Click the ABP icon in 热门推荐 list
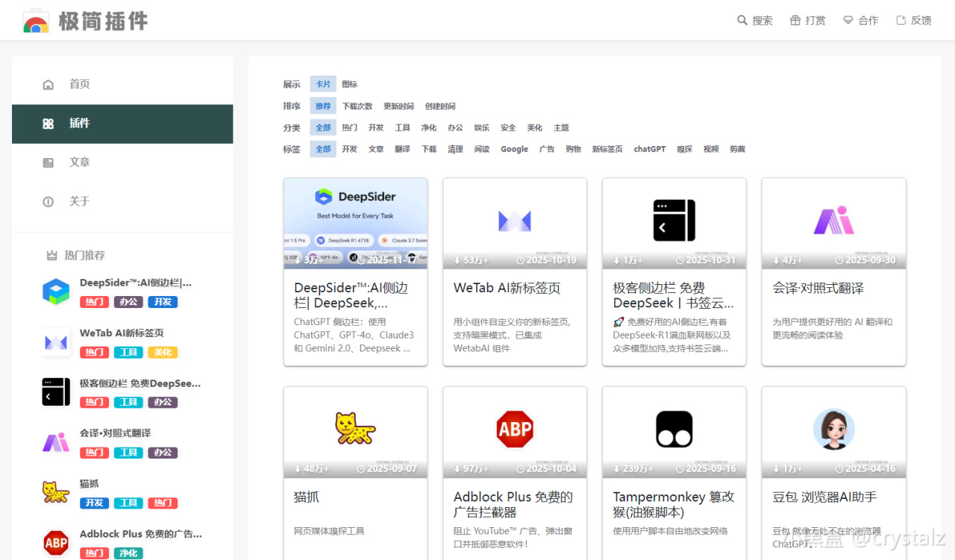 coord(56,543)
